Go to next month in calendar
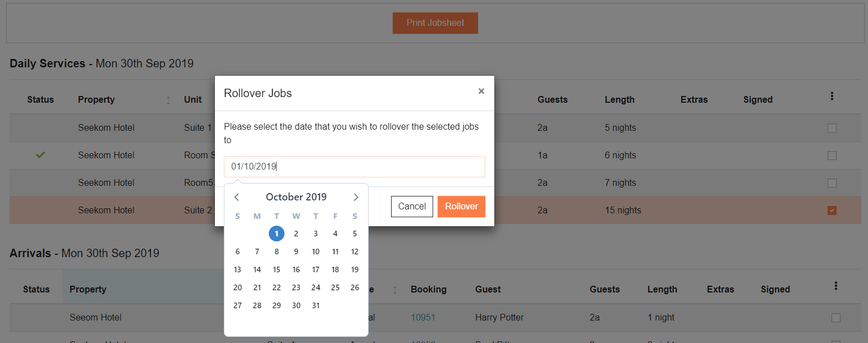The image size is (868, 343). point(356,197)
